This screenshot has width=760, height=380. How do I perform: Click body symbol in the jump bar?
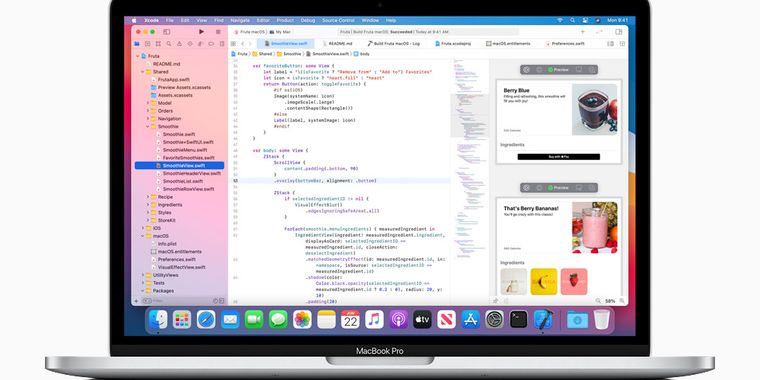tap(362, 54)
